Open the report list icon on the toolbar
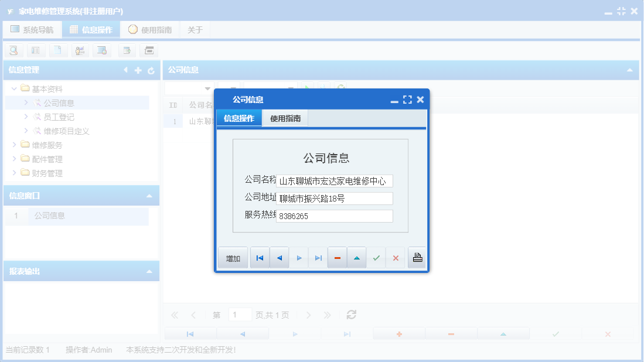 (x=35, y=50)
